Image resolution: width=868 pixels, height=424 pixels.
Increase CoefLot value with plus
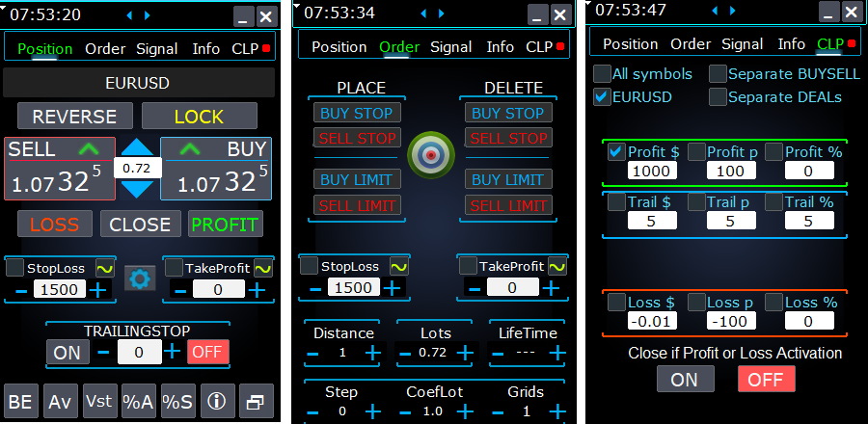465,411
